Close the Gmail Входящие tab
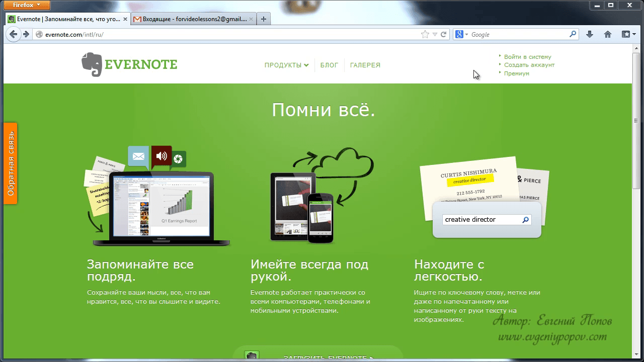Image resolution: width=644 pixels, height=362 pixels. (x=252, y=19)
